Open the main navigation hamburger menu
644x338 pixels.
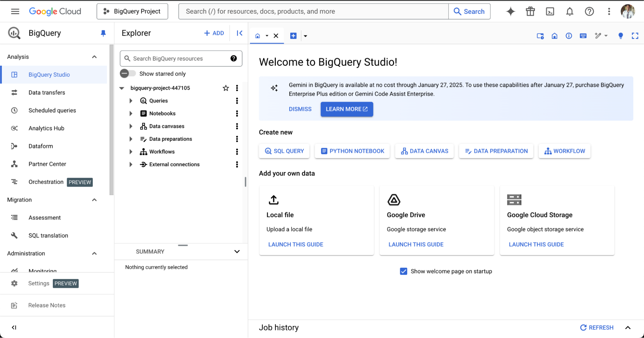click(x=15, y=12)
